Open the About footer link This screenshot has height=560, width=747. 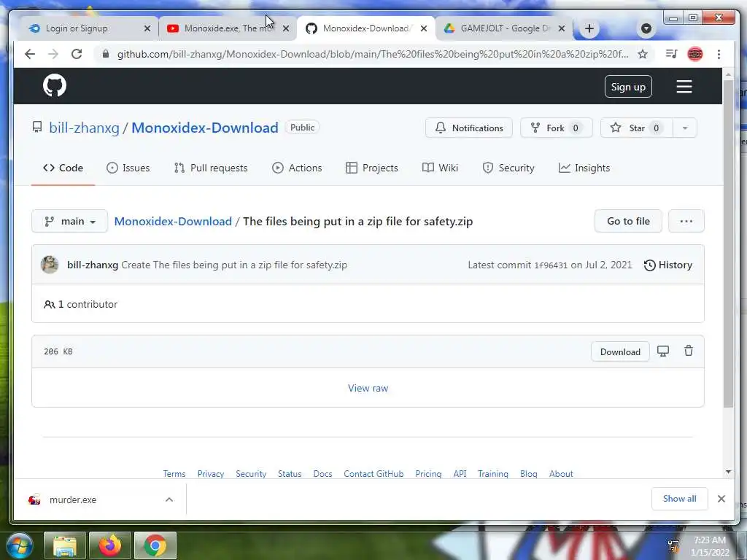pos(561,474)
